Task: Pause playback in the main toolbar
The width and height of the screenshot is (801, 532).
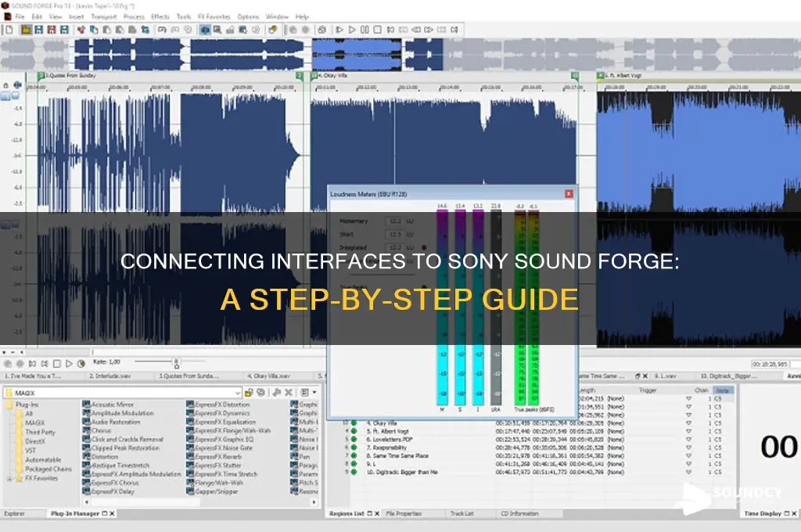Action: 365,30
